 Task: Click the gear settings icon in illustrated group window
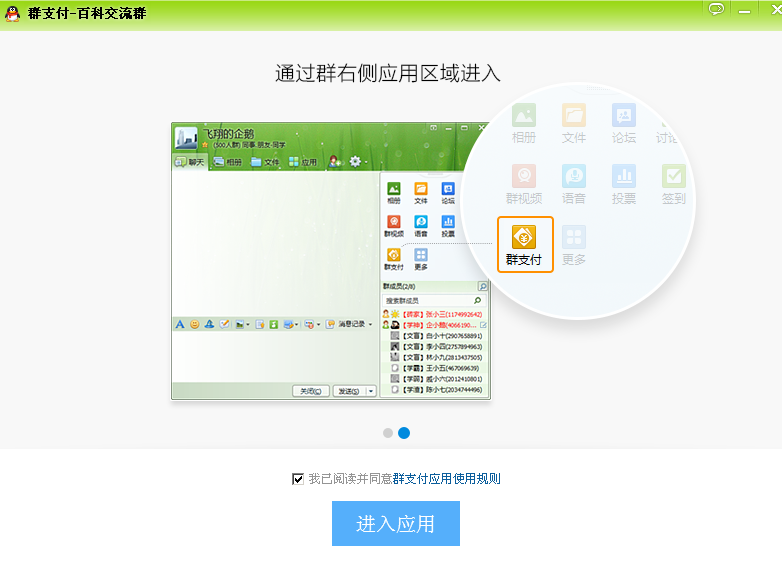355,161
